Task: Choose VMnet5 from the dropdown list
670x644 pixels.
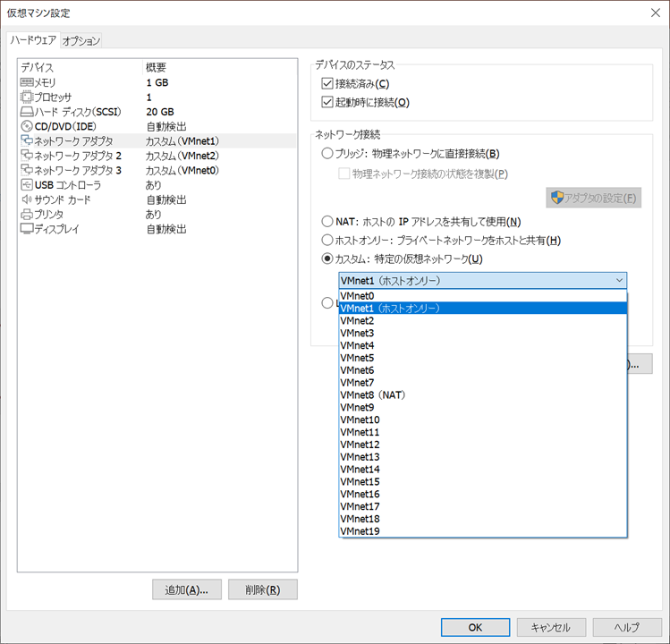Action: pyautogui.click(x=483, y=358)
